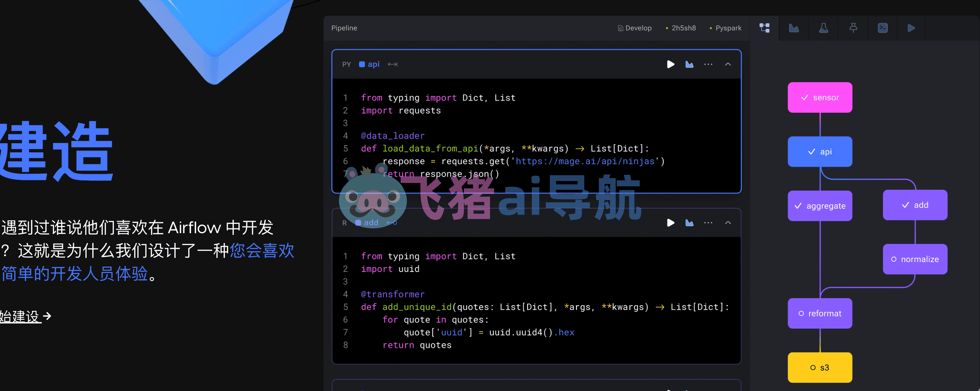Open more options for api block
980x391 pixels.
tap(708, 64)
